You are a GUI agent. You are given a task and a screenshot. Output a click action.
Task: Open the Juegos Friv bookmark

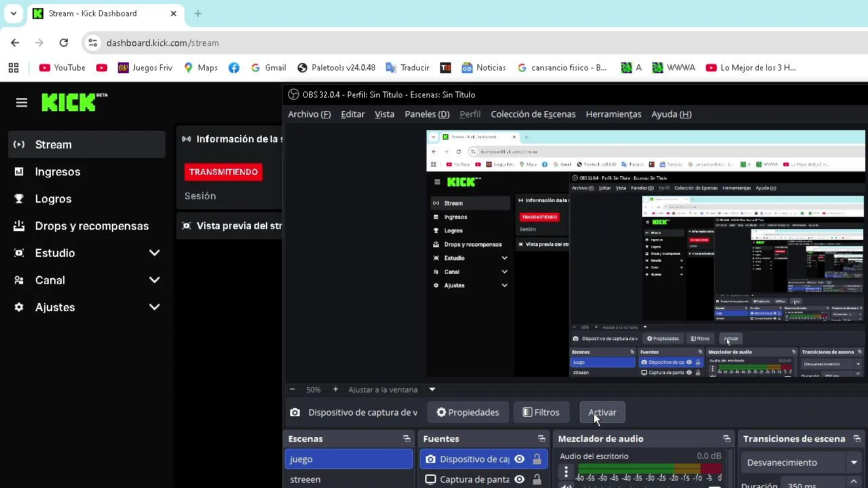click(145, 68)
